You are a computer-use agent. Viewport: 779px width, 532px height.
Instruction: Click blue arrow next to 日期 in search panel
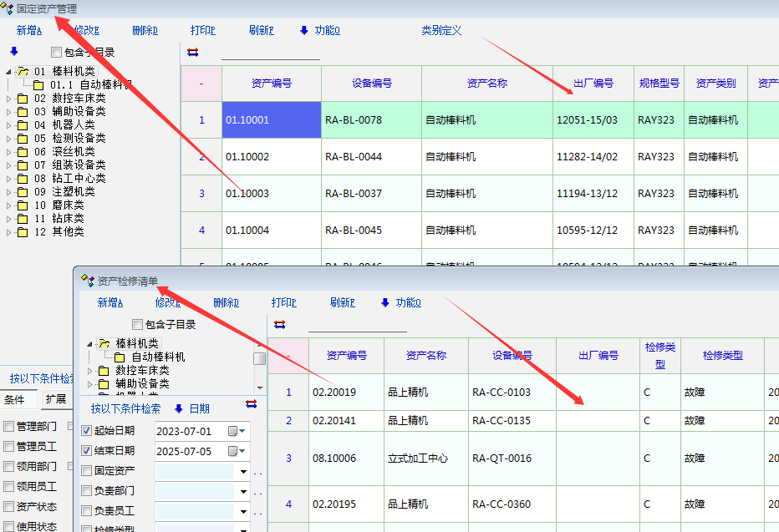click(x=178, y=409)
